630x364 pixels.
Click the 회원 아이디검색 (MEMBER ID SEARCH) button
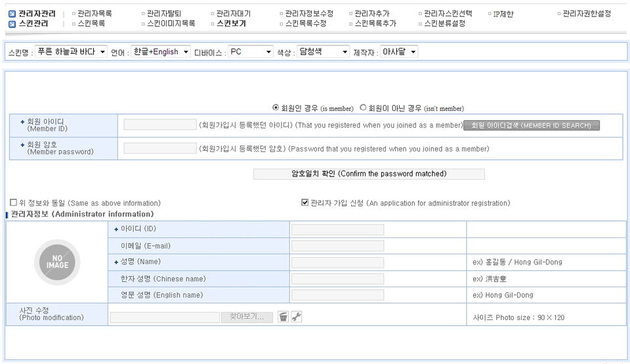pyautogui.click(x=531, y=125)
